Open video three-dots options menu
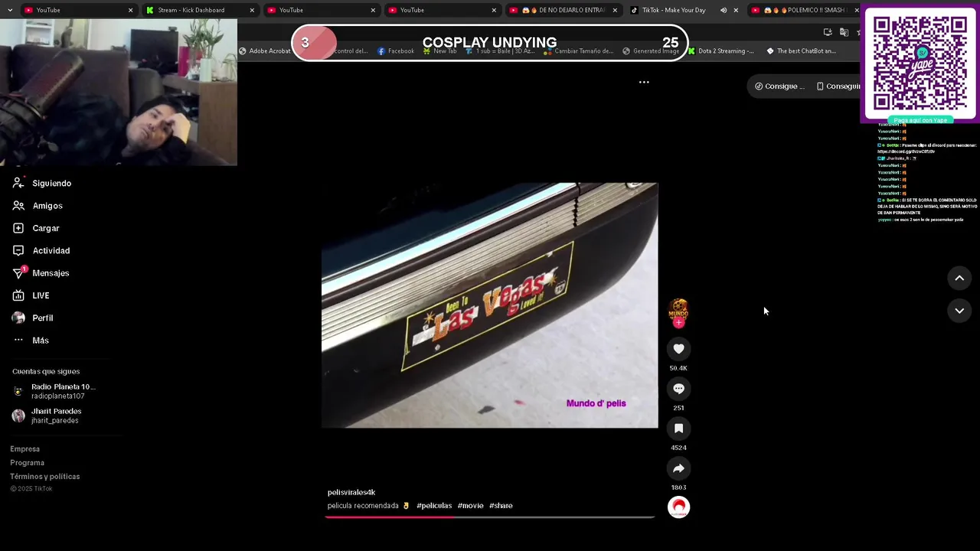Image resolution: width=980 pixels, height=551 pixels. (644, 82)
